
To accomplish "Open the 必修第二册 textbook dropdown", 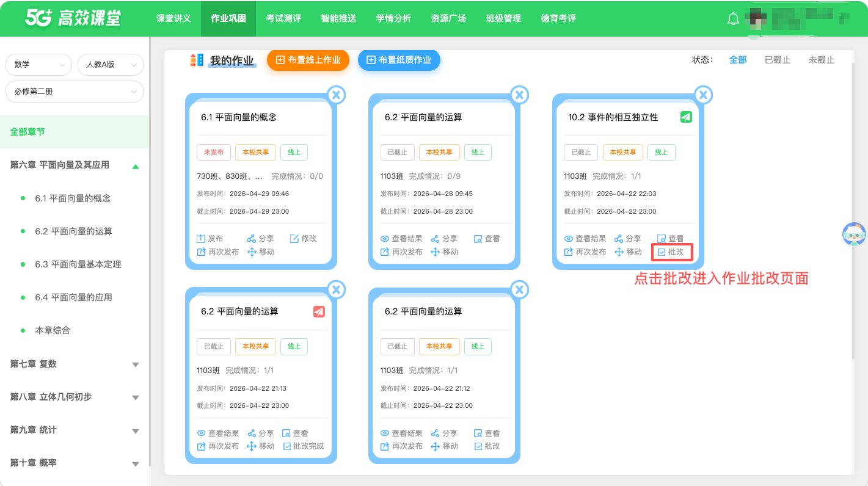I will pos(75,92).
